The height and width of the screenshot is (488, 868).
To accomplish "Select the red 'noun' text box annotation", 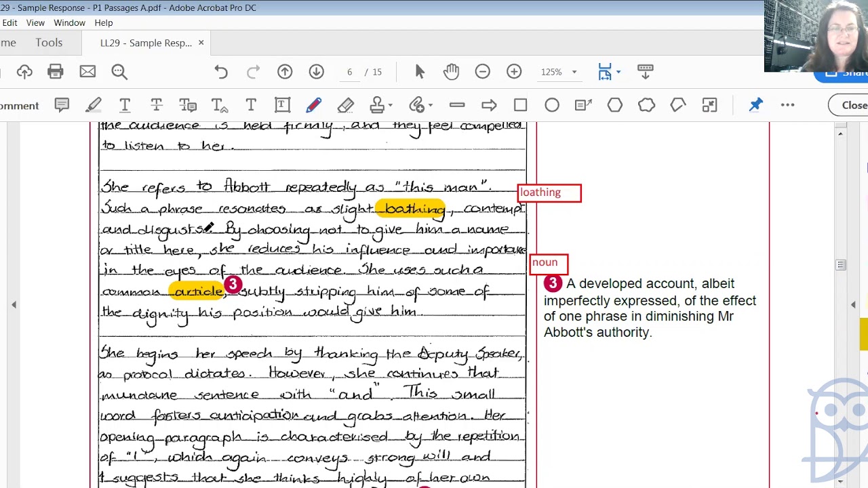I will pyautogui.click(x=549, y=264).
